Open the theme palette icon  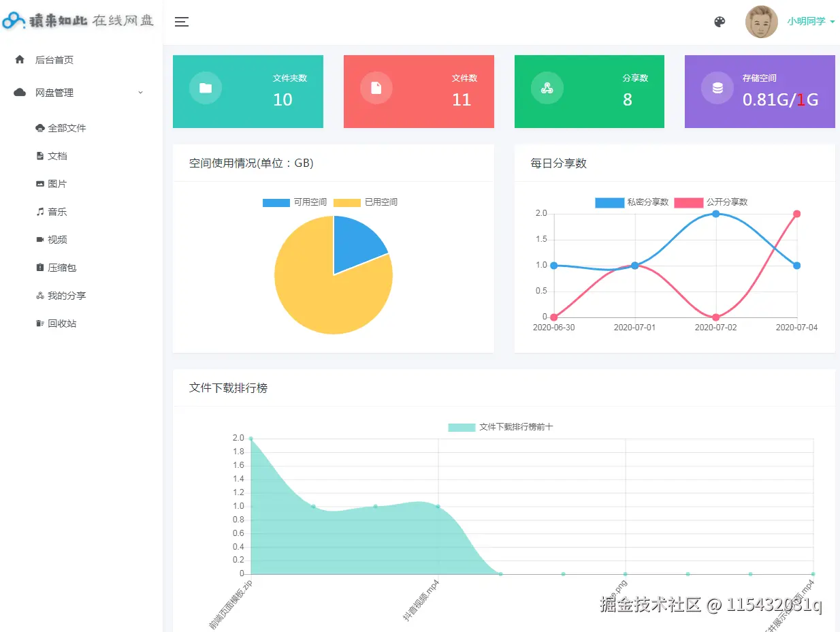tap(720, 22)
